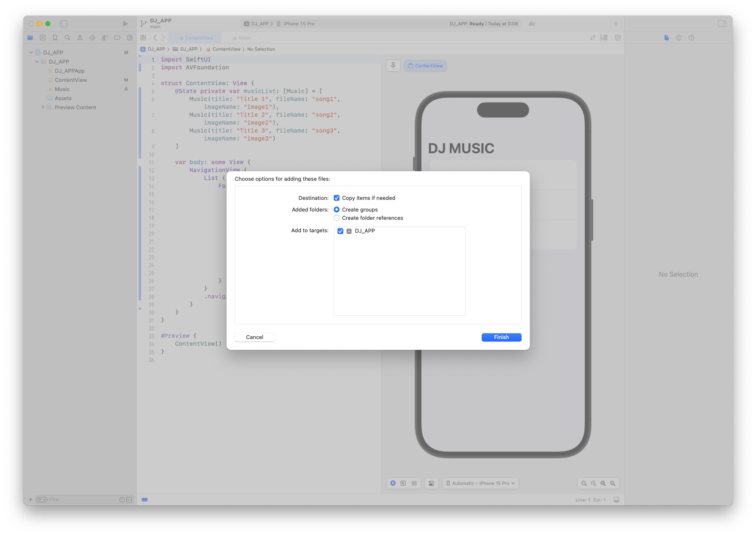
Task: Open the Bookmarks navigator
Action: coord(55,37)
